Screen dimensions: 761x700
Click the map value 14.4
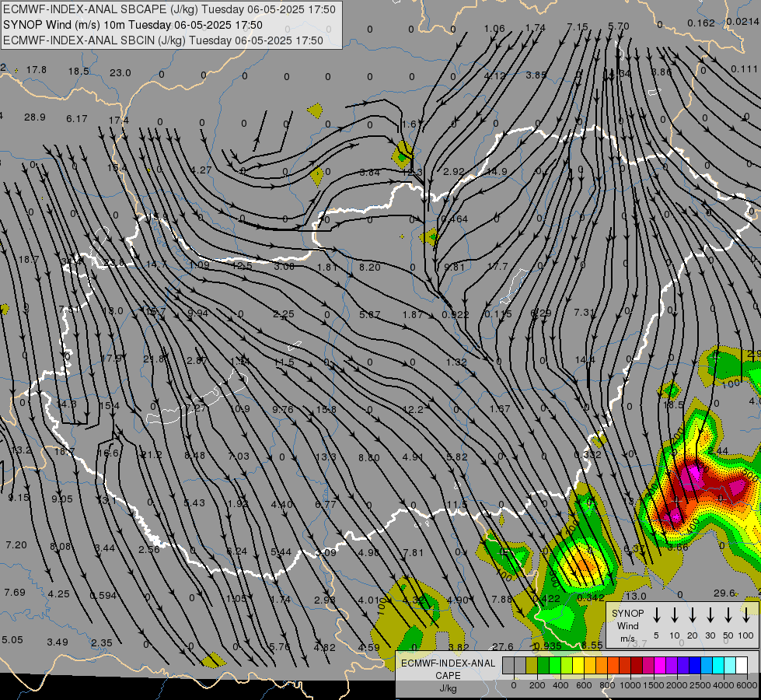pyautogui.click(x=585, y=360)
